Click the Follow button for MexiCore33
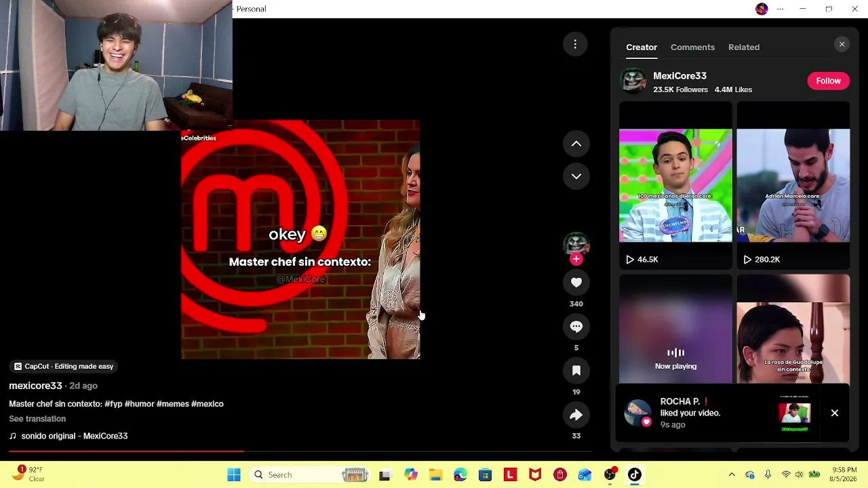The image size is (868, 488). (828, 81)
